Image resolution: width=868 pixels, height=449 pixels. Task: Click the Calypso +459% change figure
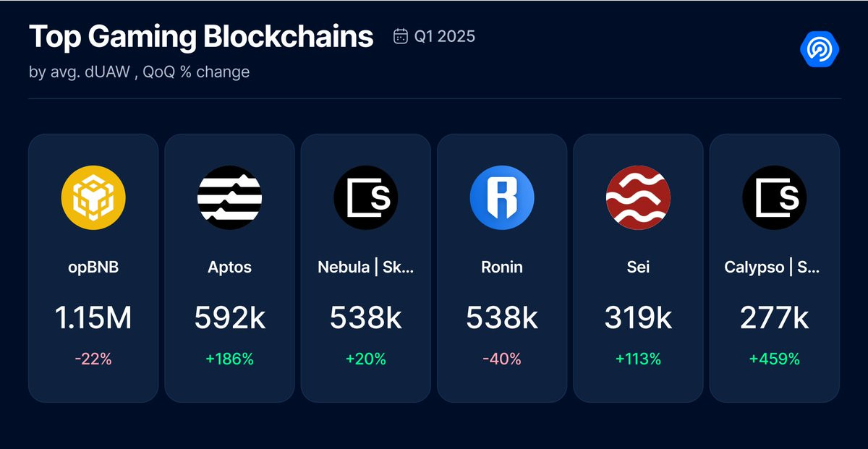[775, 359]
